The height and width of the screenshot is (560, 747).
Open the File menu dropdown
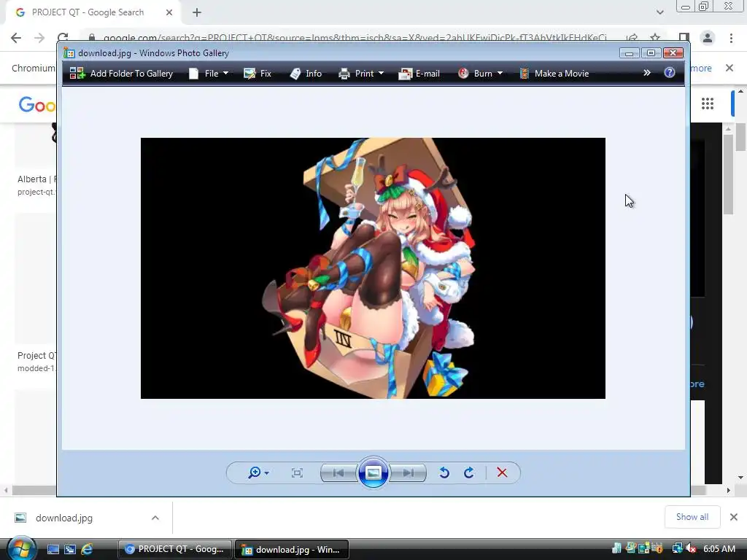(x=209, y=74)
